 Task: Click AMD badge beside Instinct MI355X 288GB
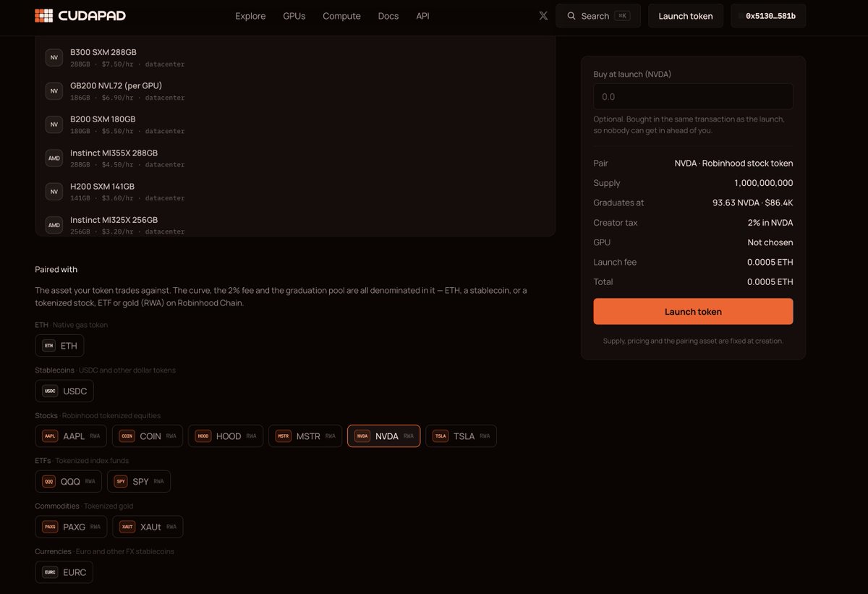[x=54, y=158]
